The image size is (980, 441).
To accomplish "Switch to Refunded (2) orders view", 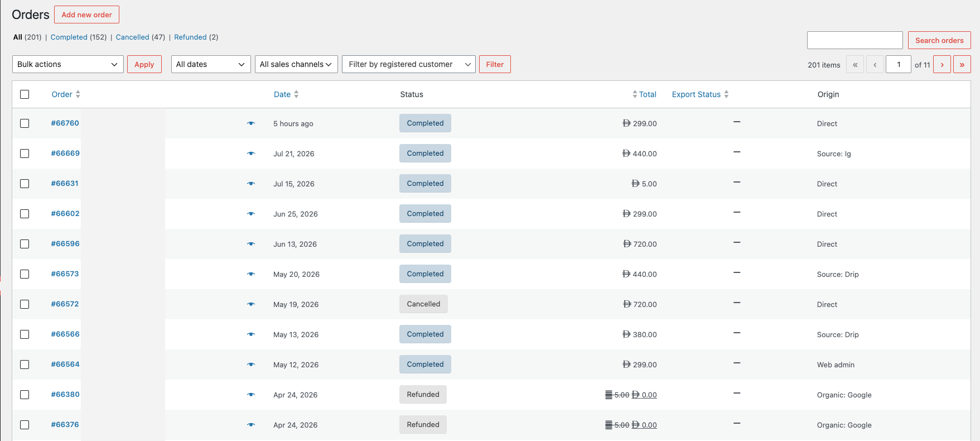I will point(196,37).
